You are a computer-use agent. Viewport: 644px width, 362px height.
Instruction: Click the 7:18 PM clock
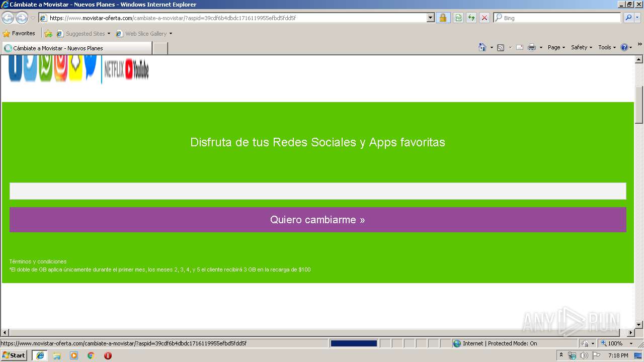tap(618, 355)
